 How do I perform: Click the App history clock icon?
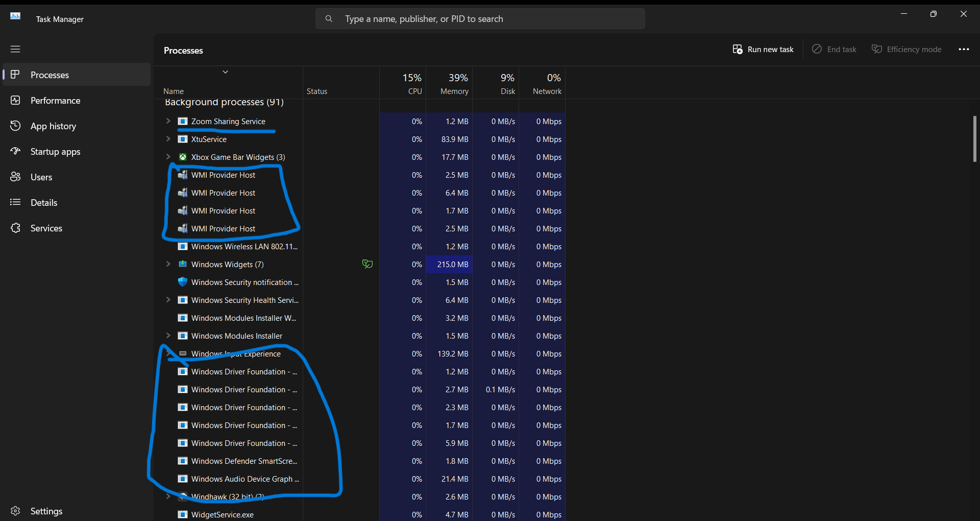tap(15, 126)
